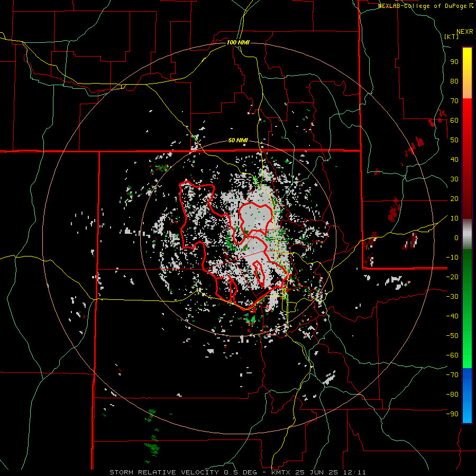Click the -30 scale value
This screenshot has width=476, height=476.
pyautogui.click(x=453, y=297)
